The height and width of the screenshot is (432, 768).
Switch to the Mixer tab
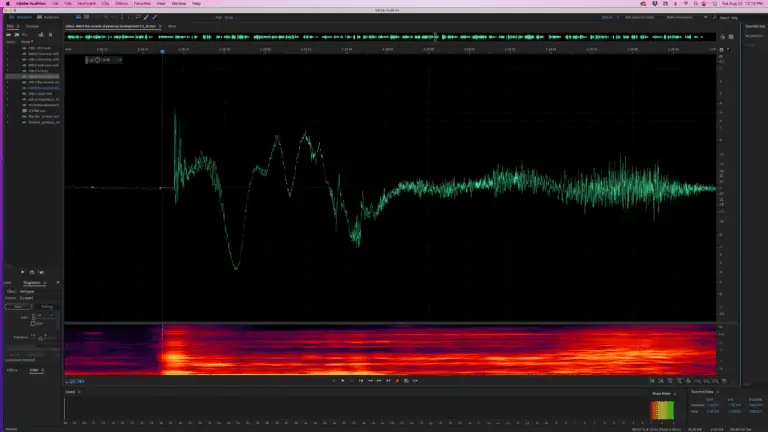172,25
